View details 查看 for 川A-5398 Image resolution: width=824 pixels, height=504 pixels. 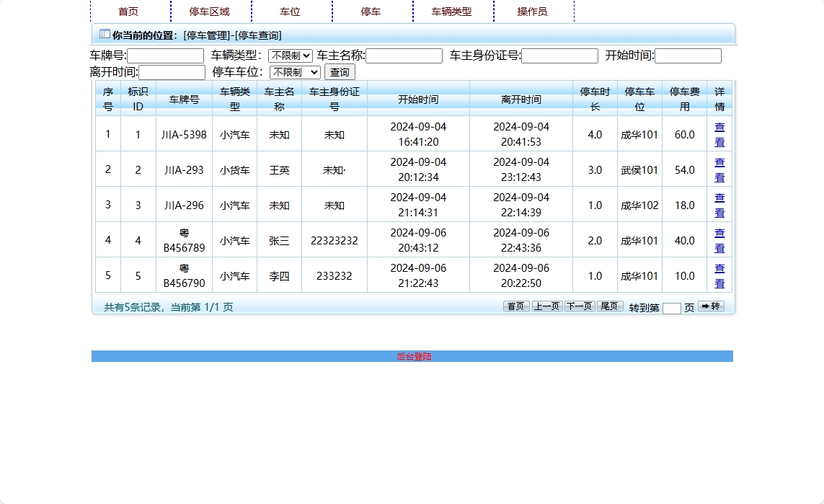pos(719,133)
